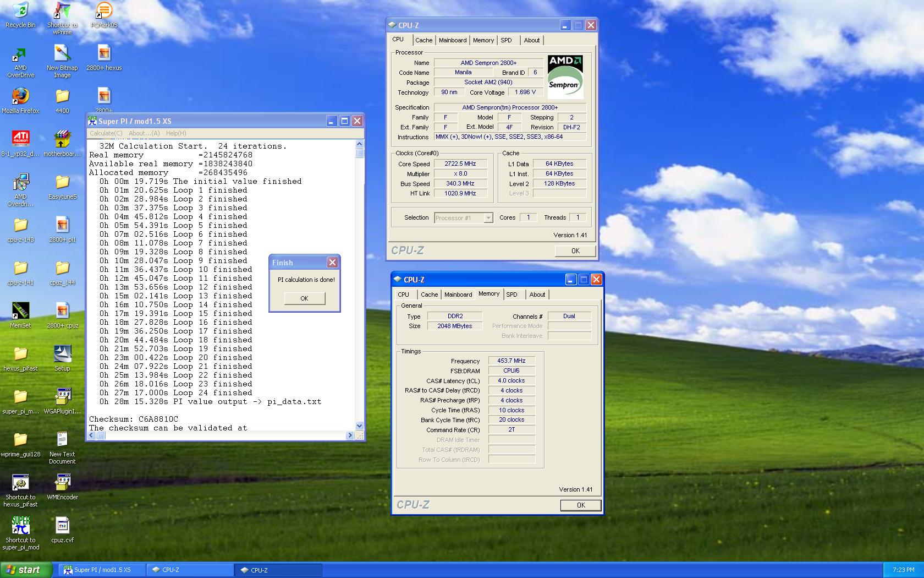Viewport: 924px width, 578px height.
Task: Click the Command Rate 2T value
Action: pyautogui.click(x=512, y=430)
